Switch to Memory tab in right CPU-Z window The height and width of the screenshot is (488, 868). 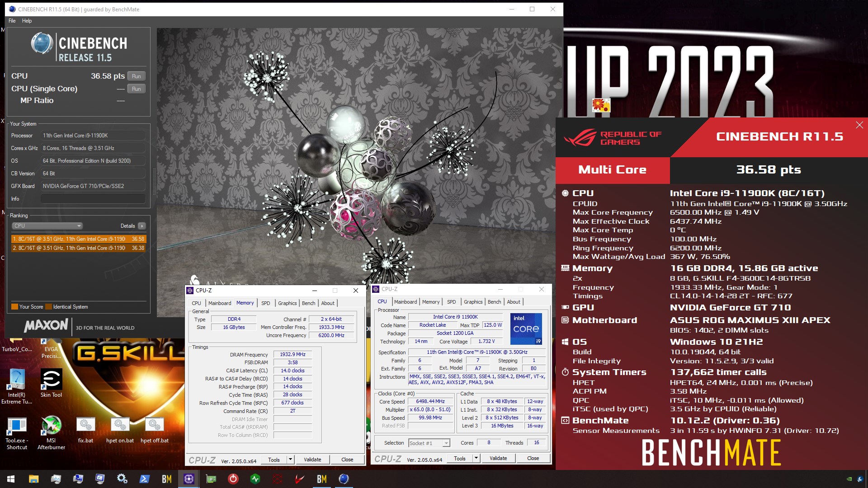click(431, 302)
